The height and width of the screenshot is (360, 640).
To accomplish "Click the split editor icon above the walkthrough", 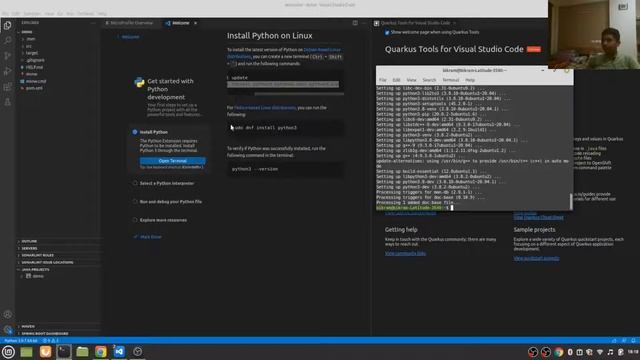I will click(355, 23).
